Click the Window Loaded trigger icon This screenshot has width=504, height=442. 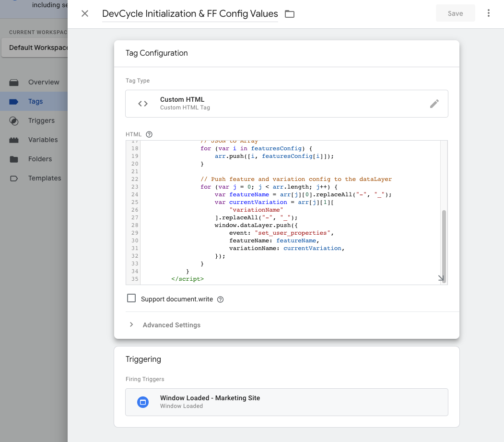pos(143,402)
